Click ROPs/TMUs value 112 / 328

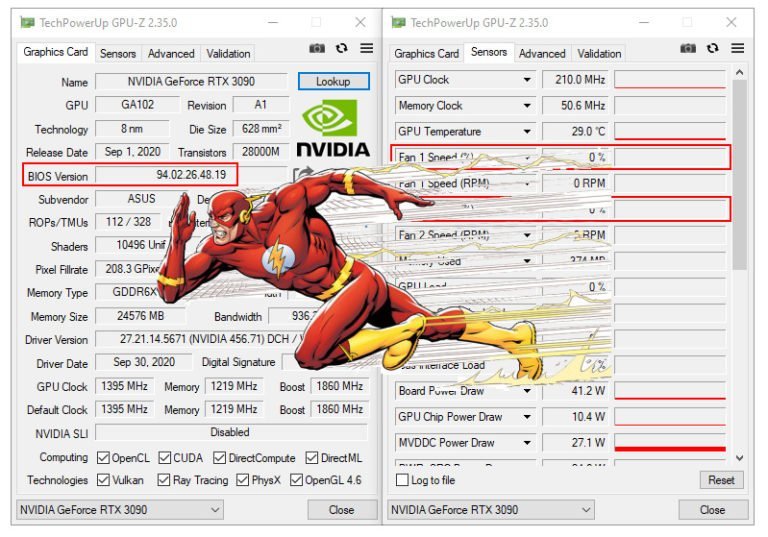point(128,222)
